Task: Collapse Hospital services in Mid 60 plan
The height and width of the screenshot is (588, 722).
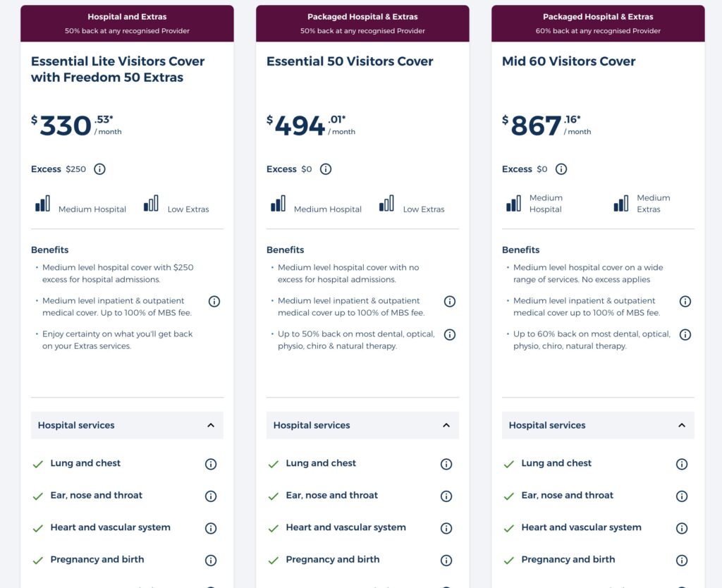Action: click(x=681, y=425)
